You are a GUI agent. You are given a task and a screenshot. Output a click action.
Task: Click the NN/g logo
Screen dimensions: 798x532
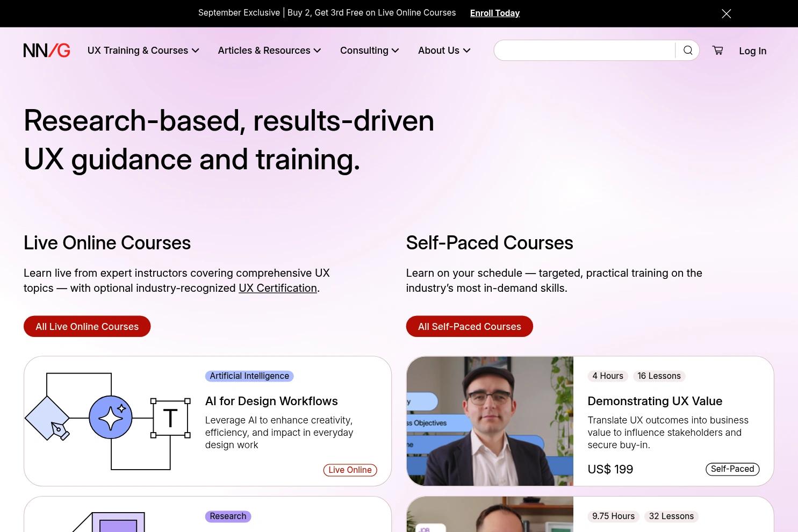click(47, 51)
